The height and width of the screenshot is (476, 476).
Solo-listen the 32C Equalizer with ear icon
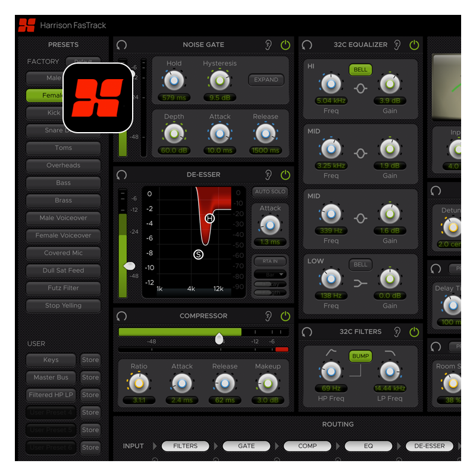(397, 45)
